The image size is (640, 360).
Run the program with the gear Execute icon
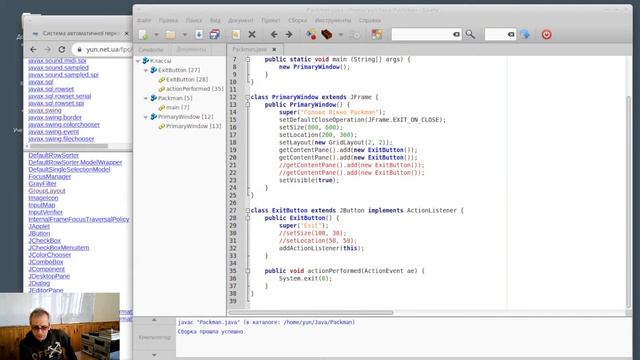tap(356, 35)
